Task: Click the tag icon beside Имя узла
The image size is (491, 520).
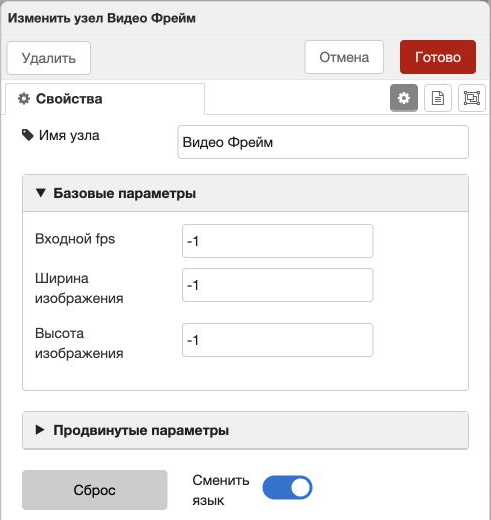Action: 28,135
